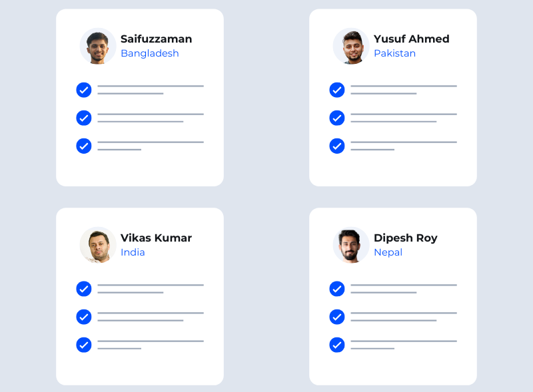Toggle the second checkmark in Saifuzzaman's card

pyautogui.click(x=84, y=118)
